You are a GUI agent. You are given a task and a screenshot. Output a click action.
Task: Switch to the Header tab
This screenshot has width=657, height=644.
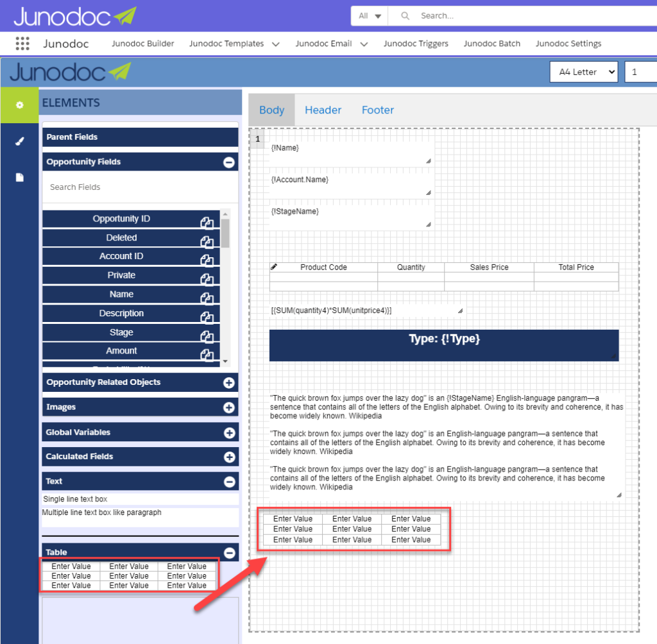coord(323,110)
